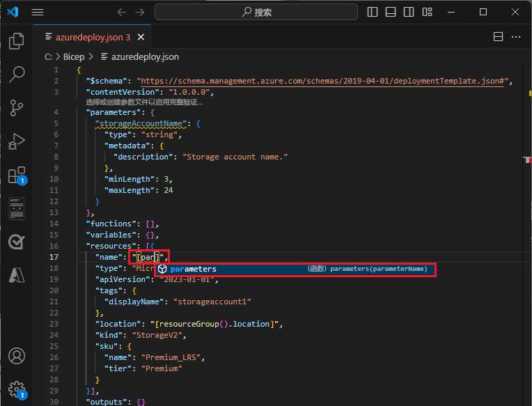Open the Manage gear settings menu

(x=17, y=390)
